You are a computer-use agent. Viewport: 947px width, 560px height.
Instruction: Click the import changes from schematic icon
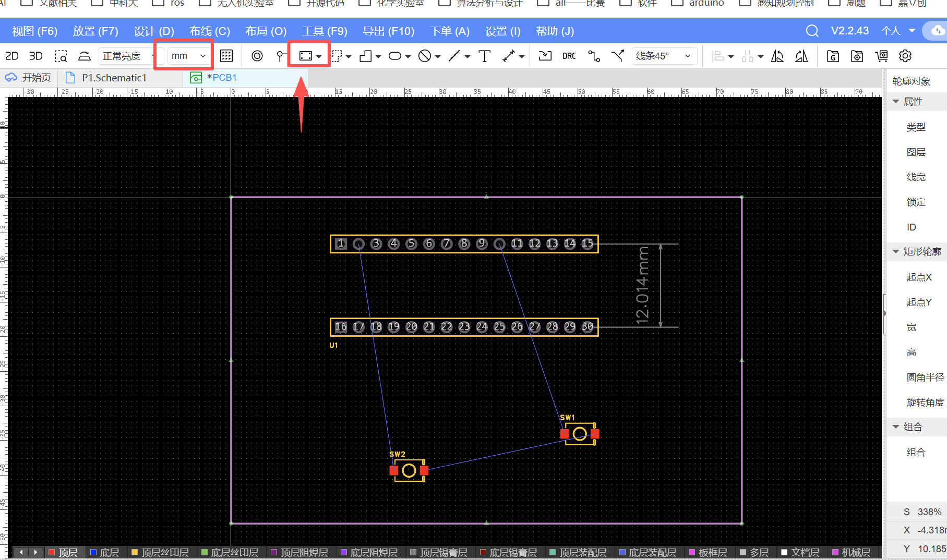pos(545,56)
